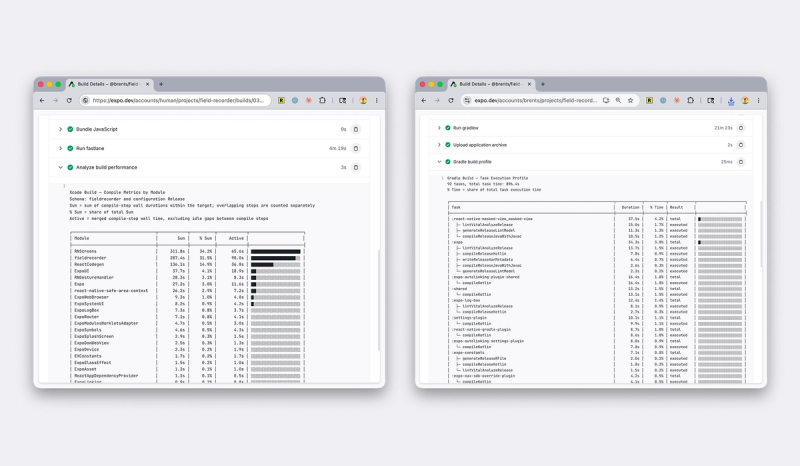Copy logs of Run gradlew step
This screenshot has width=800, height=466.
click(741, 128)
